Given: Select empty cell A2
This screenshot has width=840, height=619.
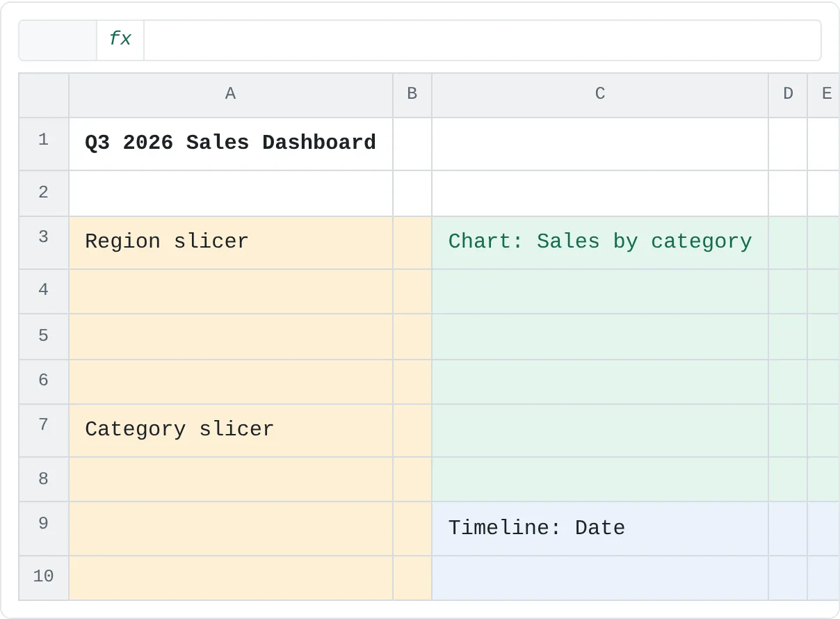Looking at the screenshot, I should coord(231,193).
